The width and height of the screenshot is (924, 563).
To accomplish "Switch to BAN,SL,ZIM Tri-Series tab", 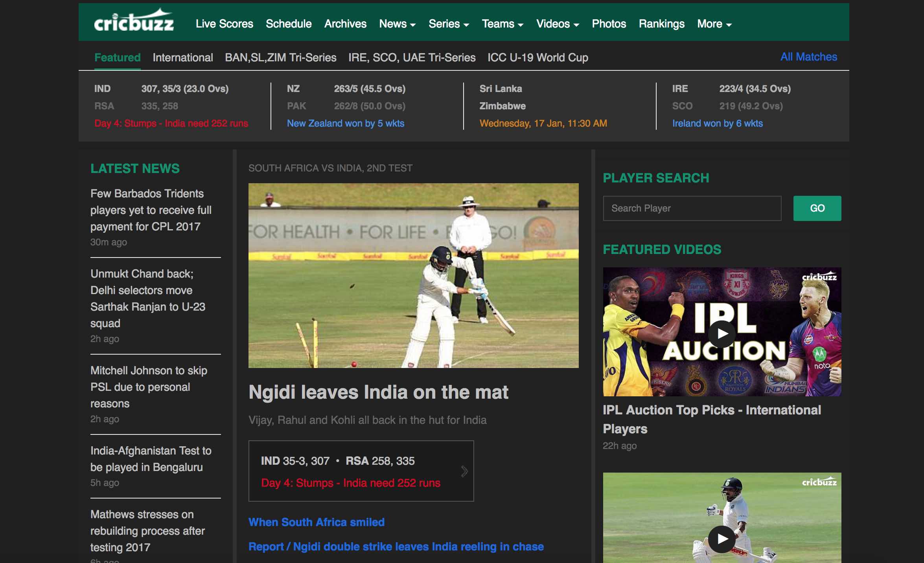I will coord(281,57).
